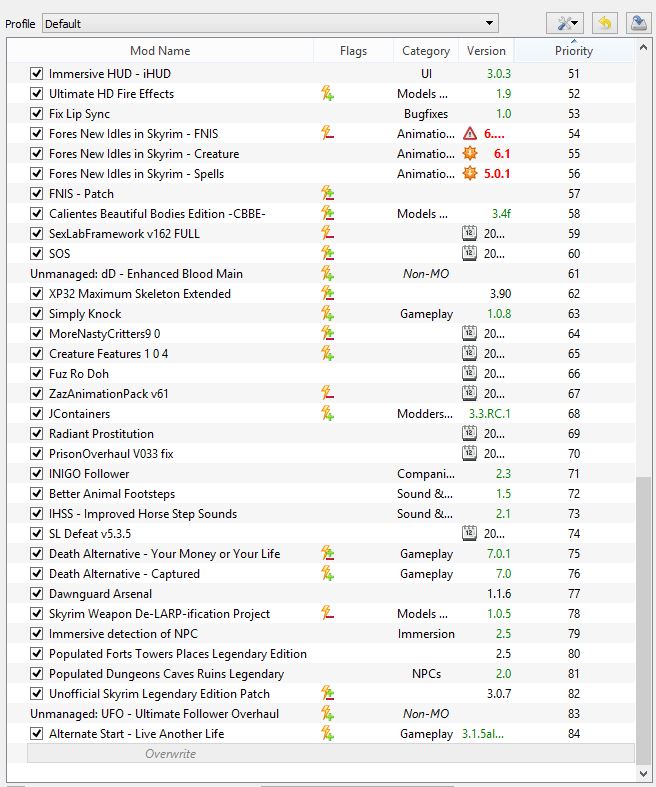
Task: Sort the list by Mod Name column
Action: pyautogui.click(x=160, y=51)
